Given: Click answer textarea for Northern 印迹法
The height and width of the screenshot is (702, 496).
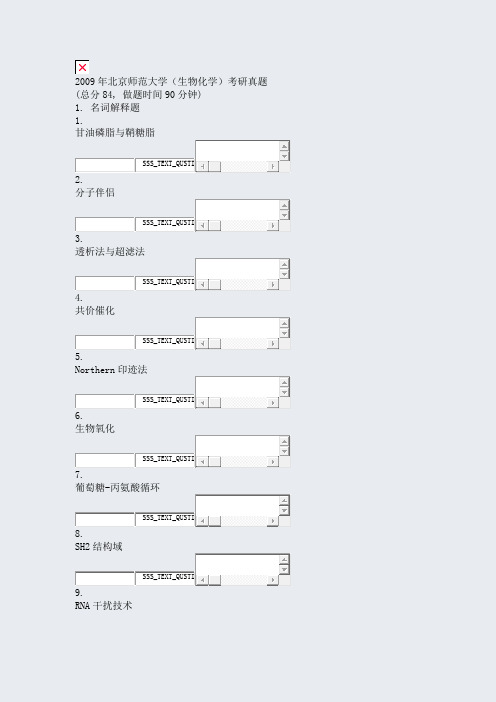Looking at the screenshot, I should [238, 387].
